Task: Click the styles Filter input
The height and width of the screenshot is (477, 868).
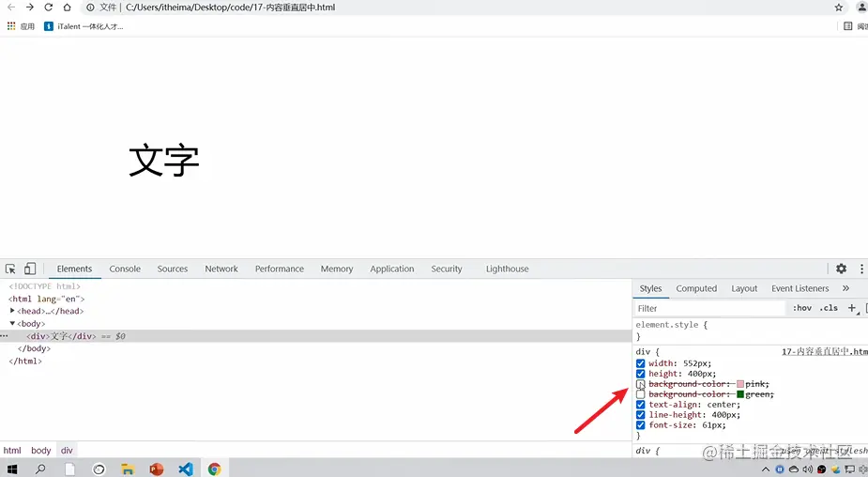Action: coord(709,309)
